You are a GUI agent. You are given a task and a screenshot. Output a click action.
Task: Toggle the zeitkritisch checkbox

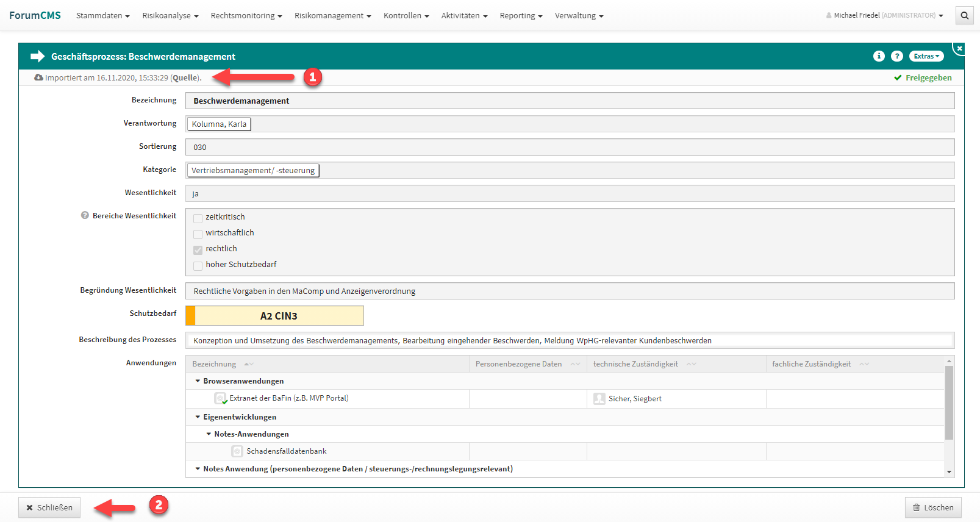[x=198, y=218]
